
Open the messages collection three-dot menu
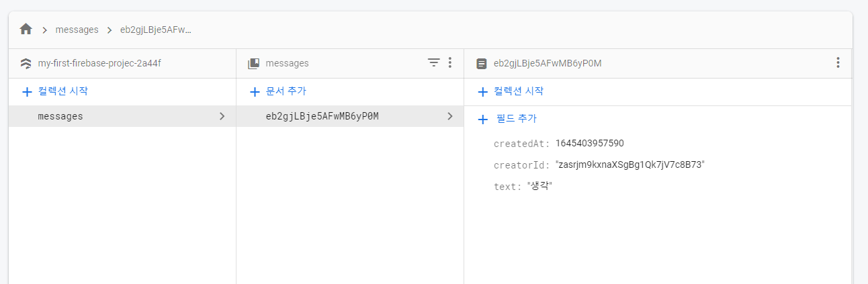point(450,62)
